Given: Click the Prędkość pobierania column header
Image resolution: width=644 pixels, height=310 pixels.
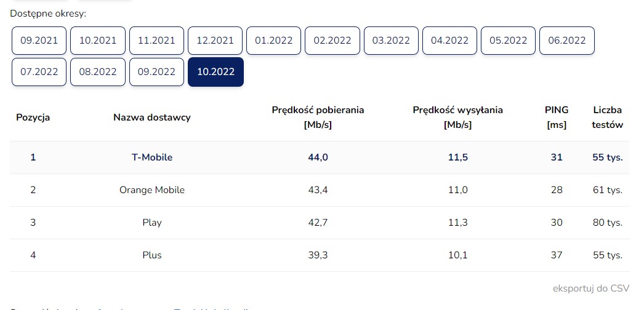Looking at the screenshot, I should (318, 117).
